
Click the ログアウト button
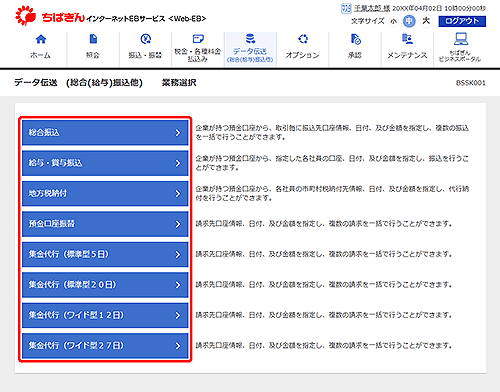click(462, 21)
